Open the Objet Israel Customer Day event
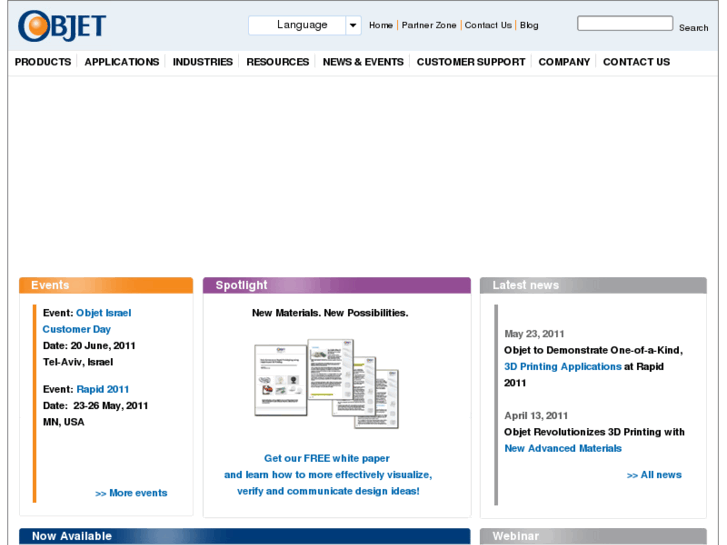The width and height of the screenshot is (727, 545). click(87, 321)
